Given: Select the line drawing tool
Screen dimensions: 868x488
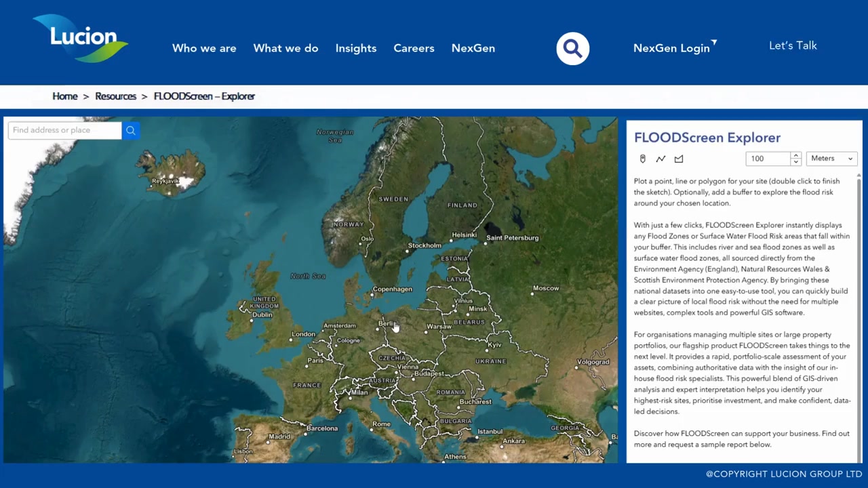Looking at the screenshot, I should 660,159.
